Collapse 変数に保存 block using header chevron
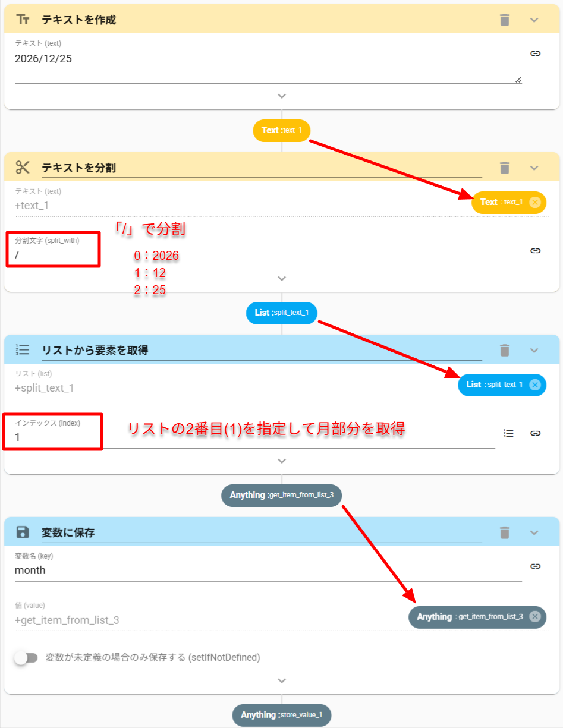The image size is (563, 728). point(534,532)
